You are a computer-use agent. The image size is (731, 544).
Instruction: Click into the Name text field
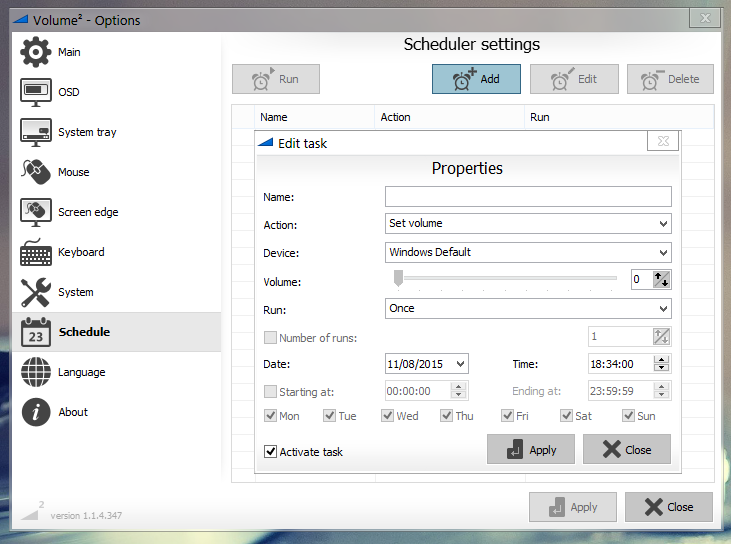528,197
